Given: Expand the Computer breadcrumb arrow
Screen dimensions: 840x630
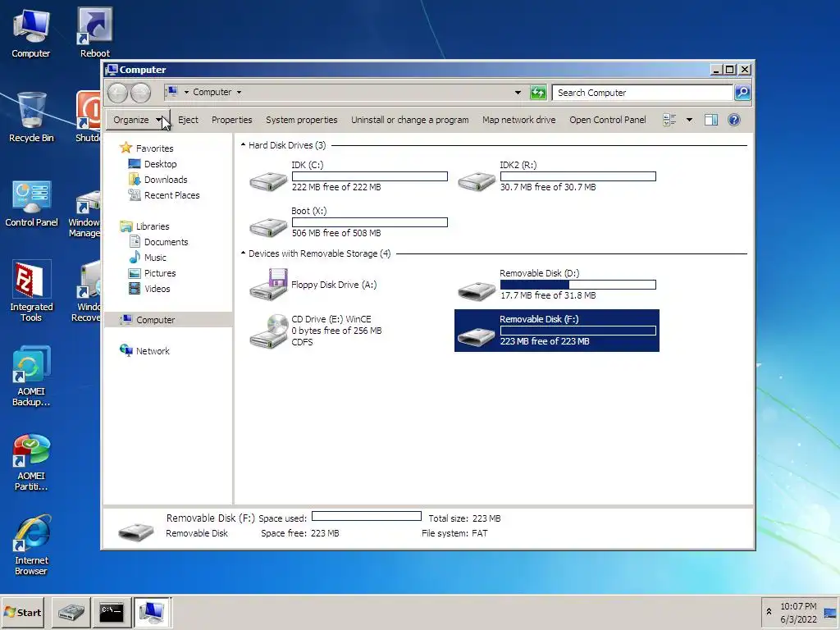Looking at the screenshot, I should tap(239, 92).
